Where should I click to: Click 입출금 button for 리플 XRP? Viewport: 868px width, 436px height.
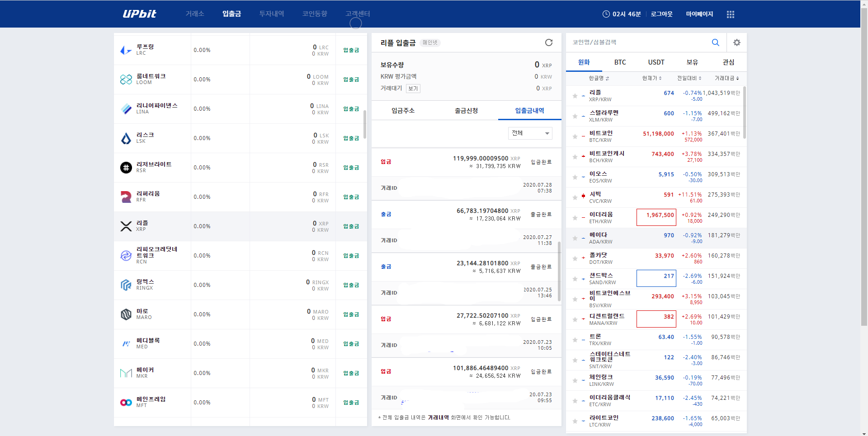pyautogui.click(x=351, y=226)
